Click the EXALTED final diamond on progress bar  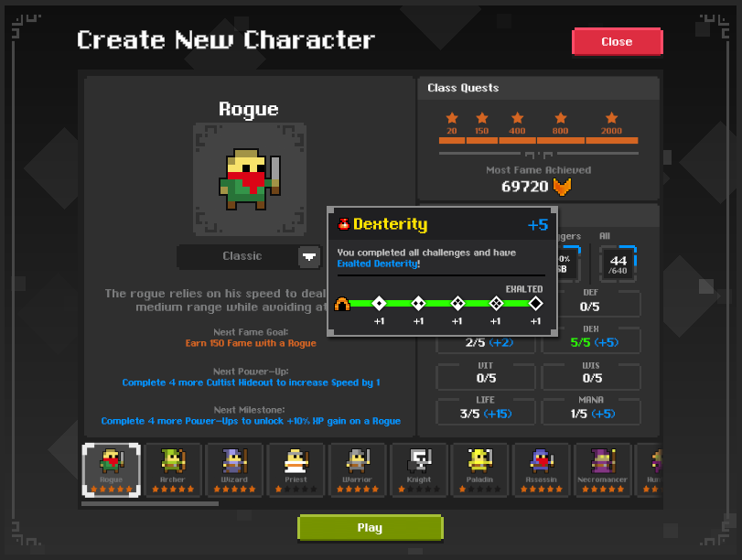(535, 304)
